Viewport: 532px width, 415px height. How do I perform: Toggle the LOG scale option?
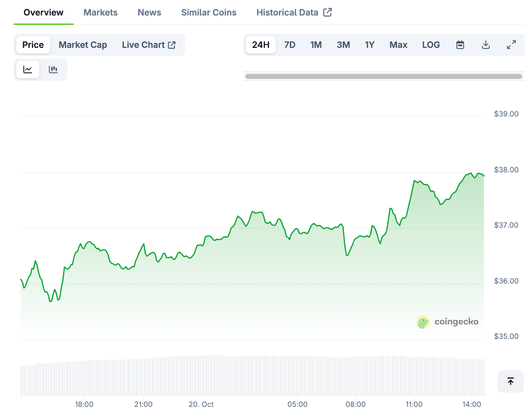pos(431,45)
